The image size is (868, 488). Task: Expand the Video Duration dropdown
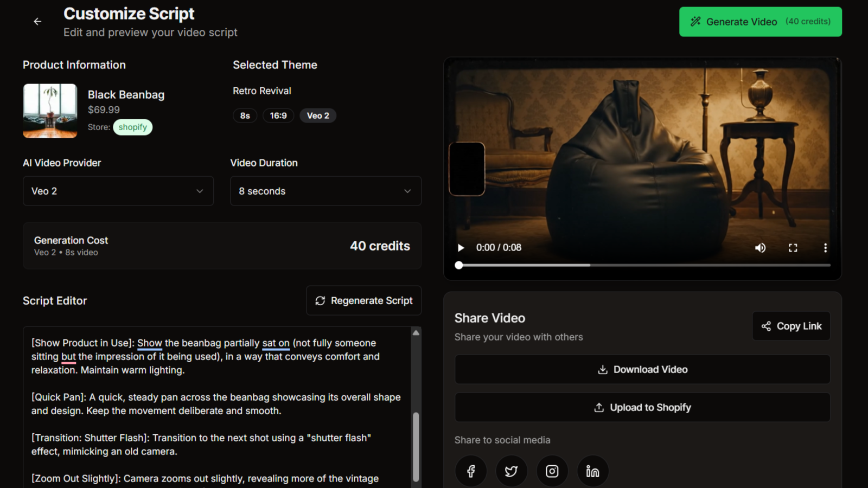click(325, 191)
